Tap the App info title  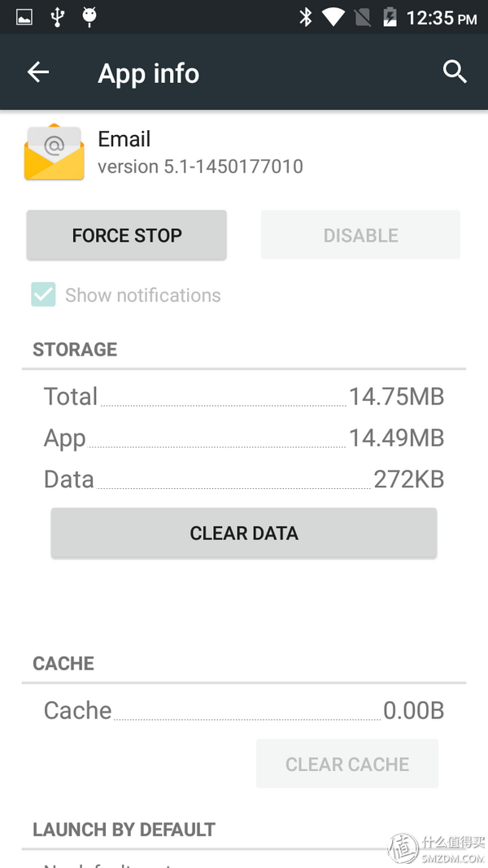point(149,74)
